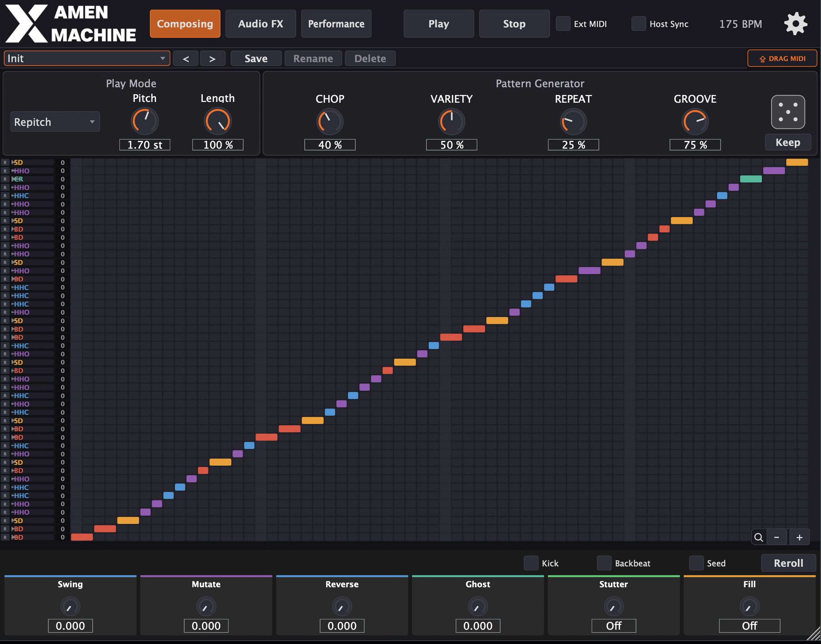Click the Rename preset button

[x=313, y=59]
